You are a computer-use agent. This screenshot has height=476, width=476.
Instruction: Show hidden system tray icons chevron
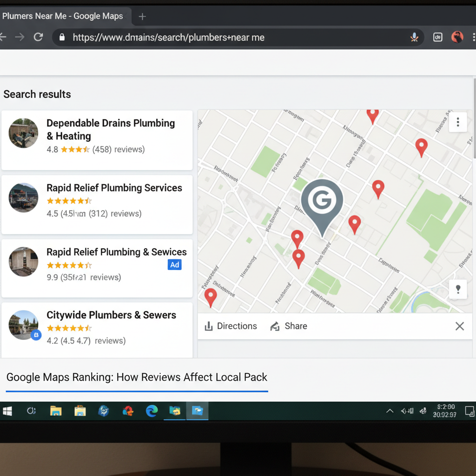[x=390, y=411]
